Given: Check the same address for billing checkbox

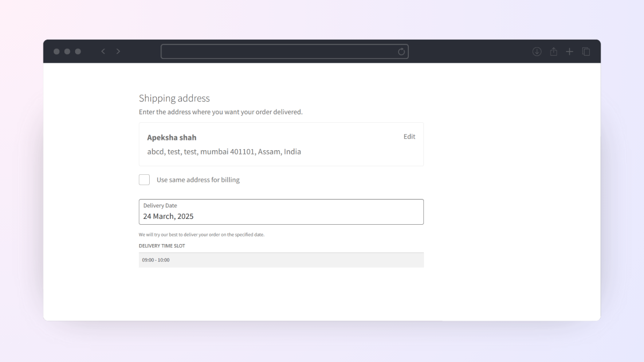Looking at the screenshot, I should [144, 180].
